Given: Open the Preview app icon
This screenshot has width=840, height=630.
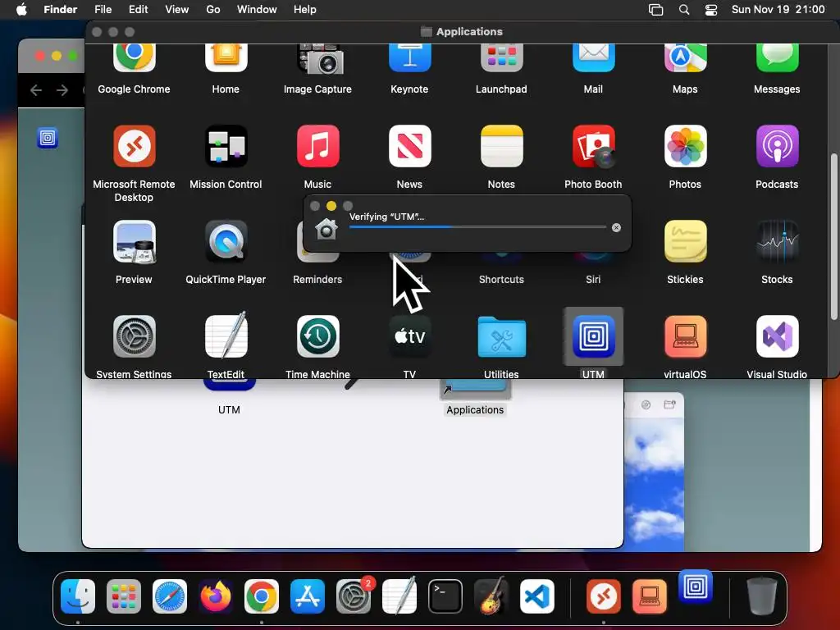Looking at the screenshot, I should (x=134, y=242).
